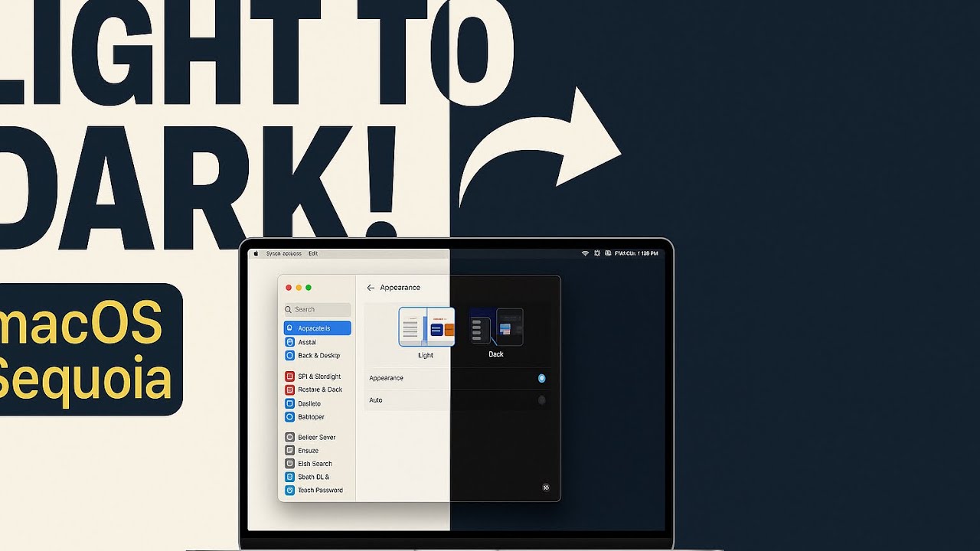
Task: Open the Rostare & Dack sidebar item
Action: tap(314, 390)
